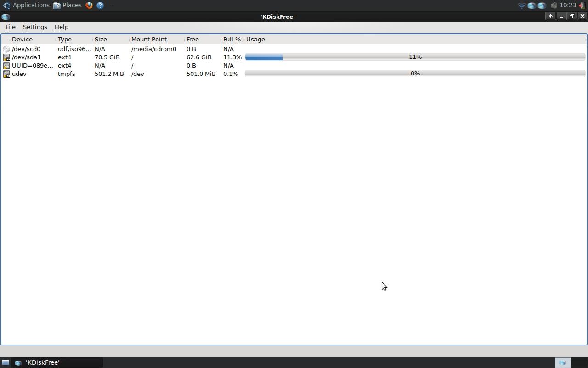The width and height of the screenshot is (588, 368).
Task: Activate the 'KDiskFree' taskbar button
Action: pyautogui.click(x=57, y=362)
